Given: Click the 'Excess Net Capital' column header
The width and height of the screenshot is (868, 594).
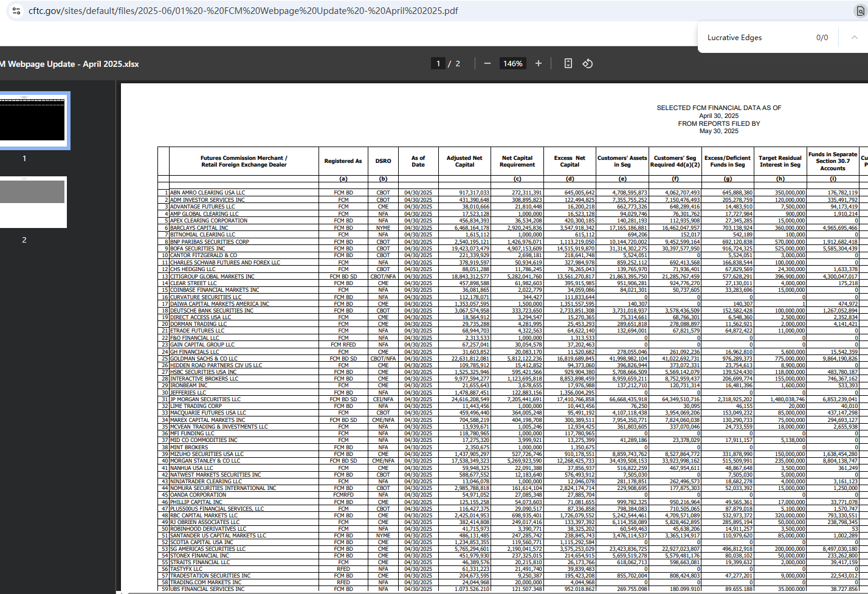Looking at the screenshot, I should tap(570, 161).
